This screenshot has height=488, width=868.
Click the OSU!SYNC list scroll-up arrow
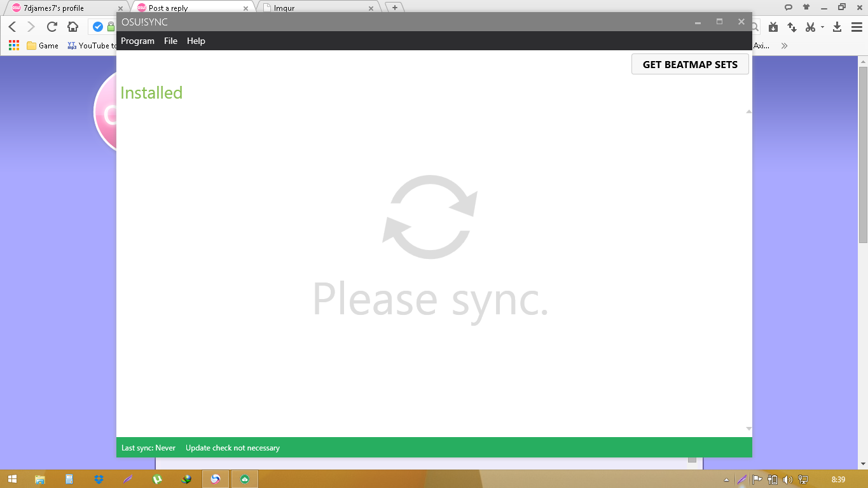748,111
